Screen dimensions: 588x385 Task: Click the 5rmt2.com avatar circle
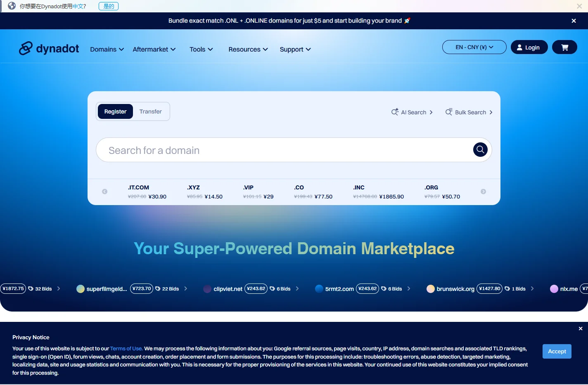[x=319, y=289]
